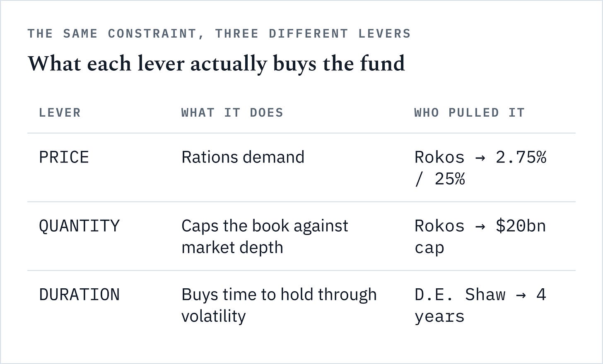Click the title 'What each lever actually buys the fund'
This screenshot has width=603, height=364.
216,64
